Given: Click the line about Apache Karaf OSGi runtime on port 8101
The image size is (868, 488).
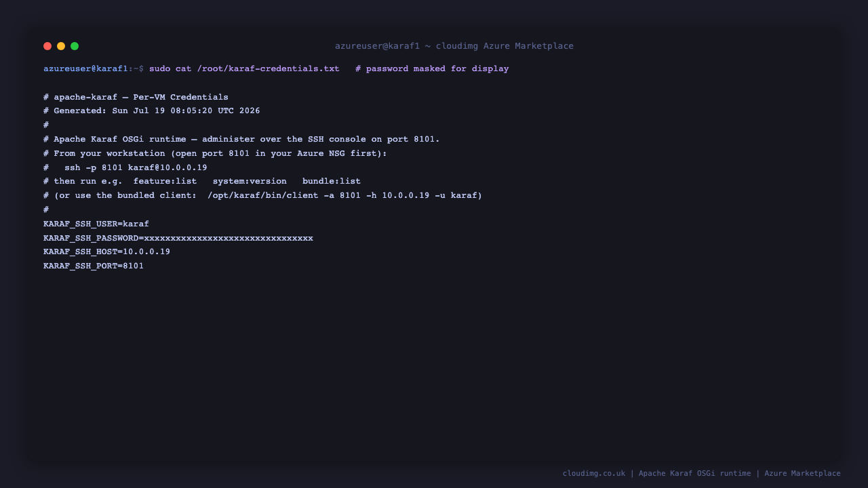Looking at the screenshot, I should pyautogui.click(x=241, y=139).
